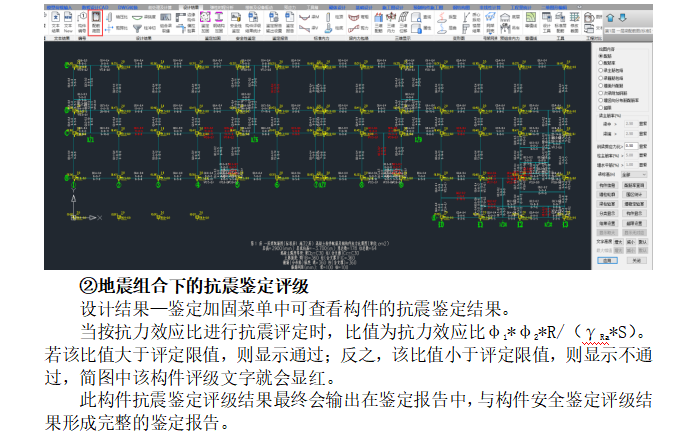This screenshot has width=690, height=446.
Task: Click 增大 to enlarge text height
Action: coord(619,241)
